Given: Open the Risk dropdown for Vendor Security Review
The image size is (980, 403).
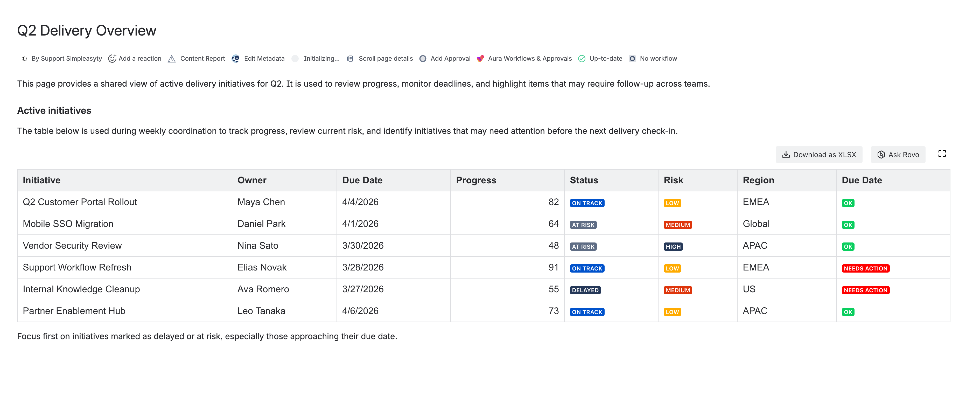Looking at the screenshot, I should [x=673, y=246].
